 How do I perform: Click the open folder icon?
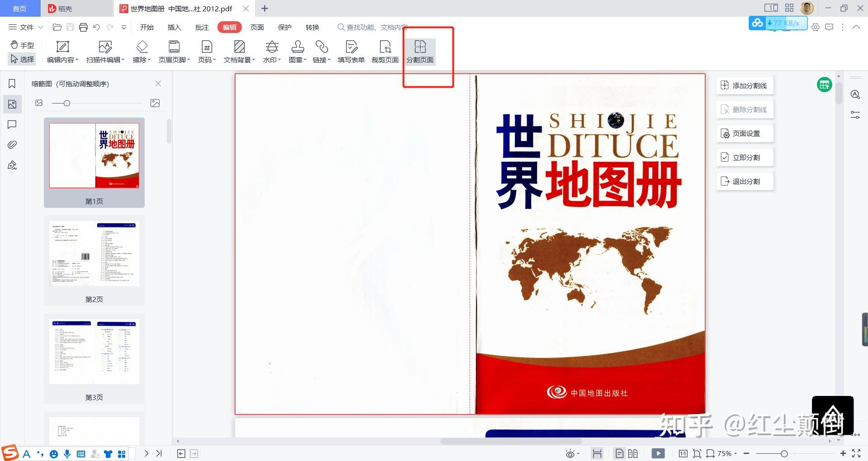pos(57,27)
